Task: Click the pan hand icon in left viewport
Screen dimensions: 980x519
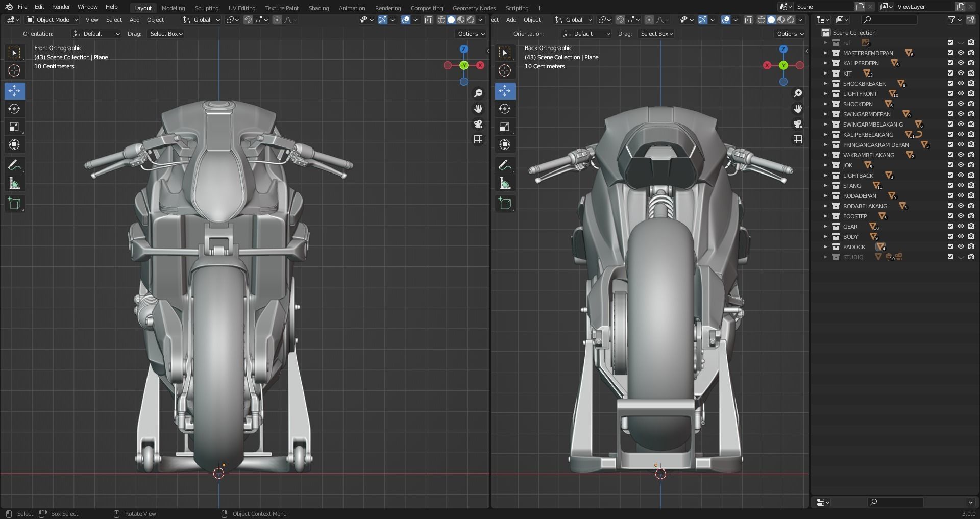Action: [x=478, y=109]
